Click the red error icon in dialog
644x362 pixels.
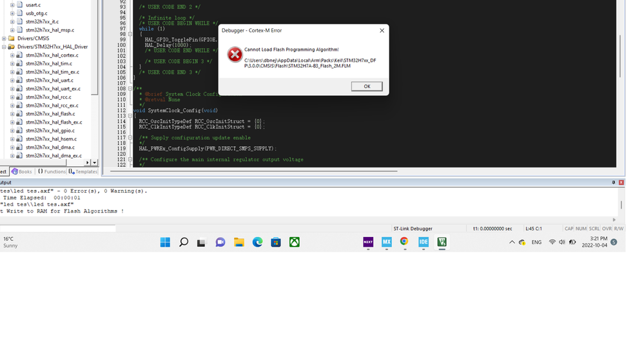[x=235, y=55]
